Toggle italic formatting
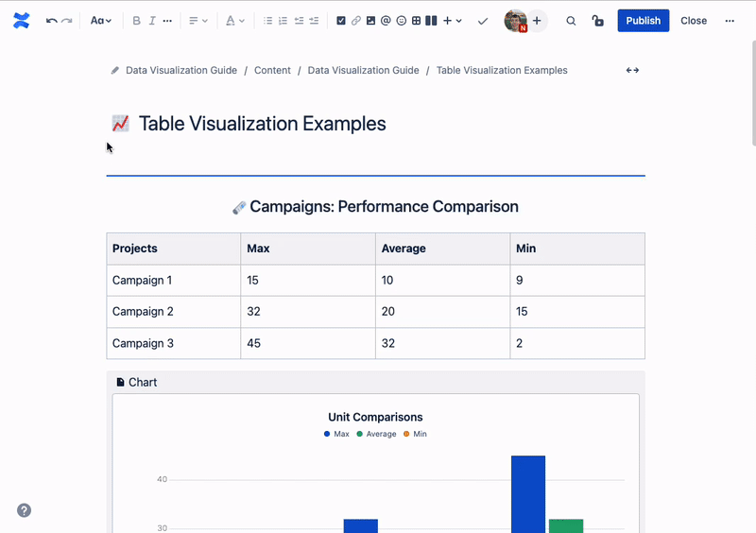 pos(152,21)
